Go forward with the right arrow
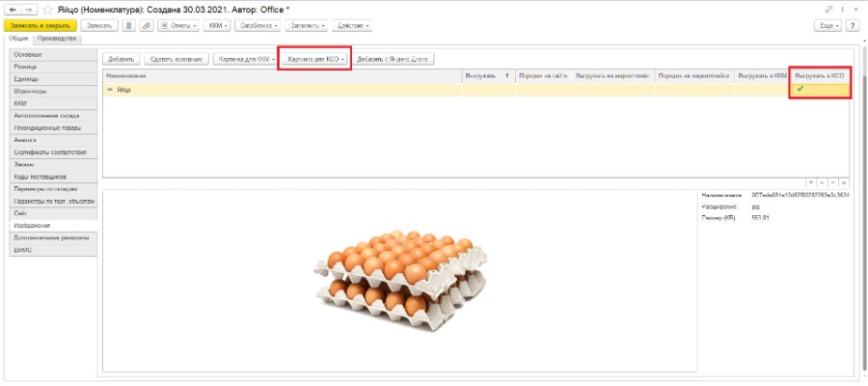This screenshot has width=868, height=386. (29, 10)
